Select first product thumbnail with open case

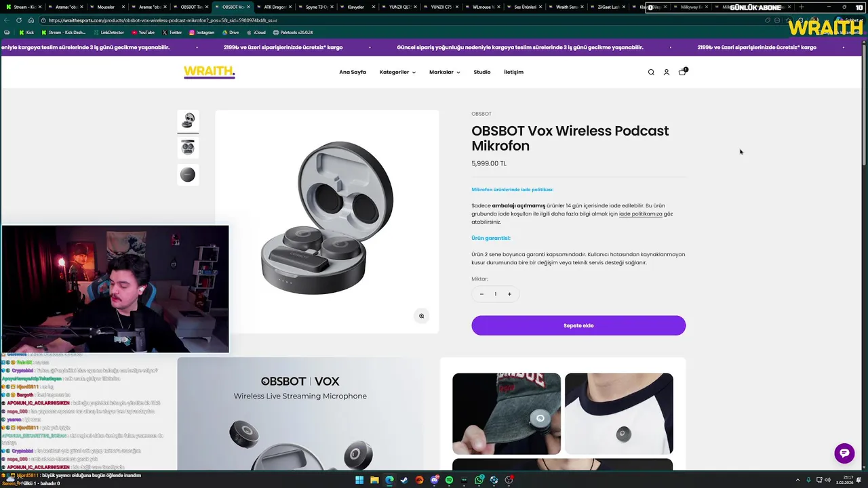pos(188,121)
